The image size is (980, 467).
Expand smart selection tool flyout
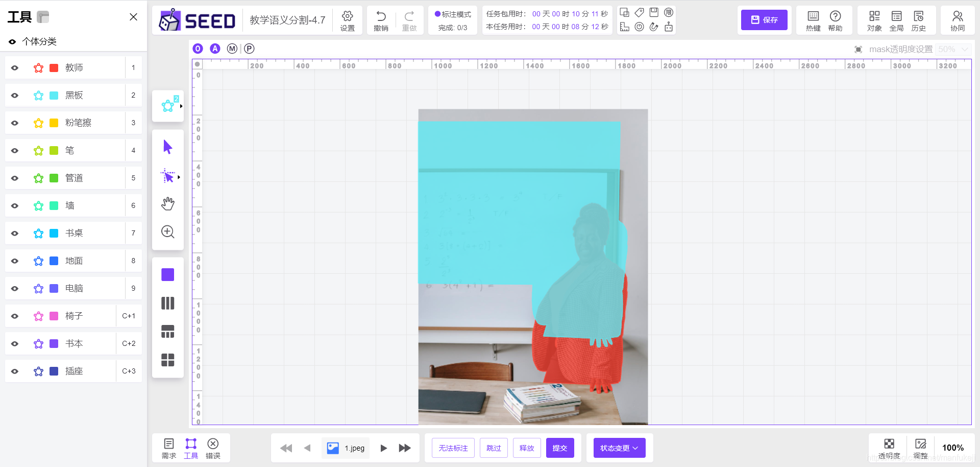pyautogui.click(x=179, y=177)
